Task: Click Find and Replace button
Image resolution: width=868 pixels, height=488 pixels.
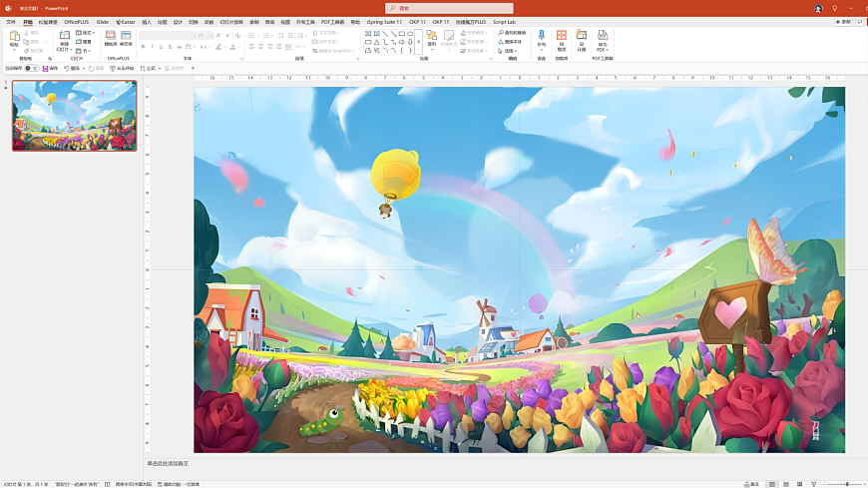Action: click(514, 33)
